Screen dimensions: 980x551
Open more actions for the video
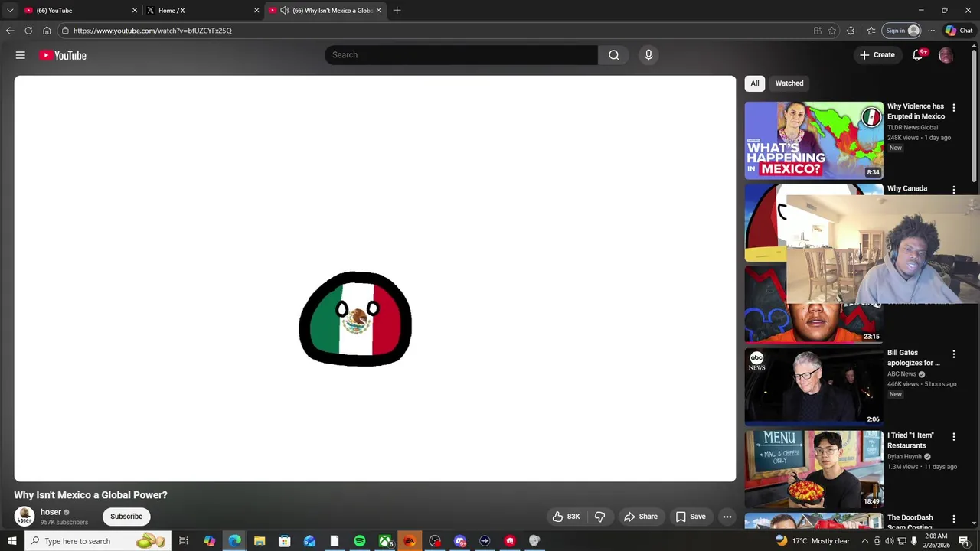(x=727, y=517)
